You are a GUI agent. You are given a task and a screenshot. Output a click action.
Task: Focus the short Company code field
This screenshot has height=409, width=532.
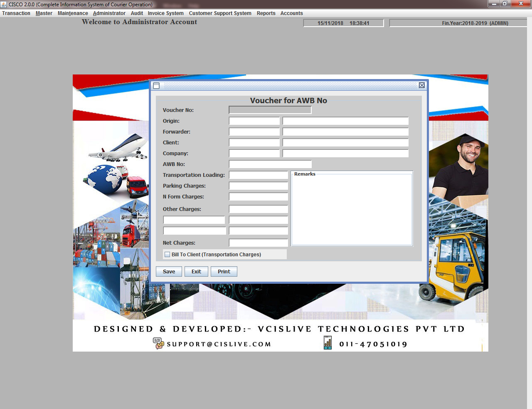pyautogui.click(x=254, y=154)
